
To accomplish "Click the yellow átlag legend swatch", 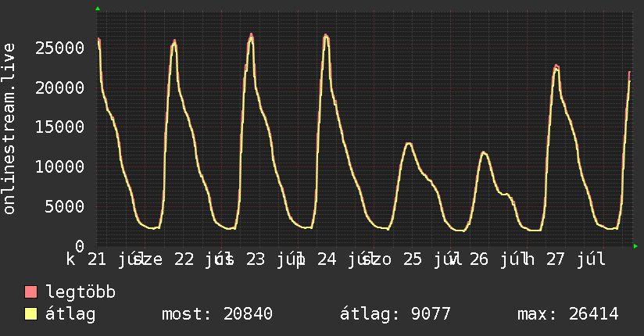I will pos(30,314).
